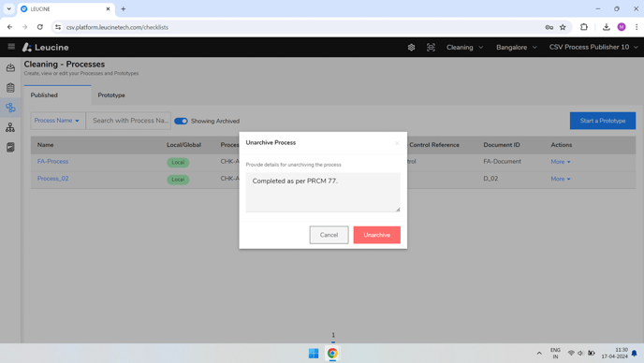Go to page 1 in pagination

click(333, 336)
